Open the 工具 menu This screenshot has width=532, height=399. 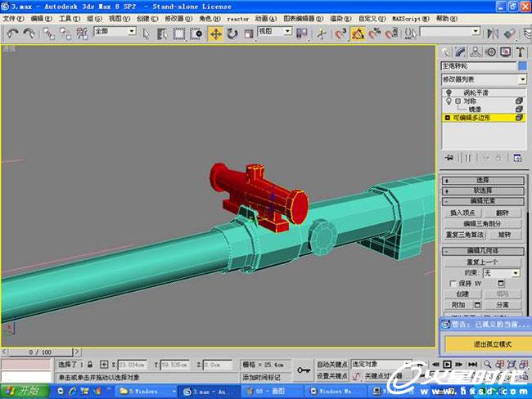pyautogui.click(x=70, y=18)
